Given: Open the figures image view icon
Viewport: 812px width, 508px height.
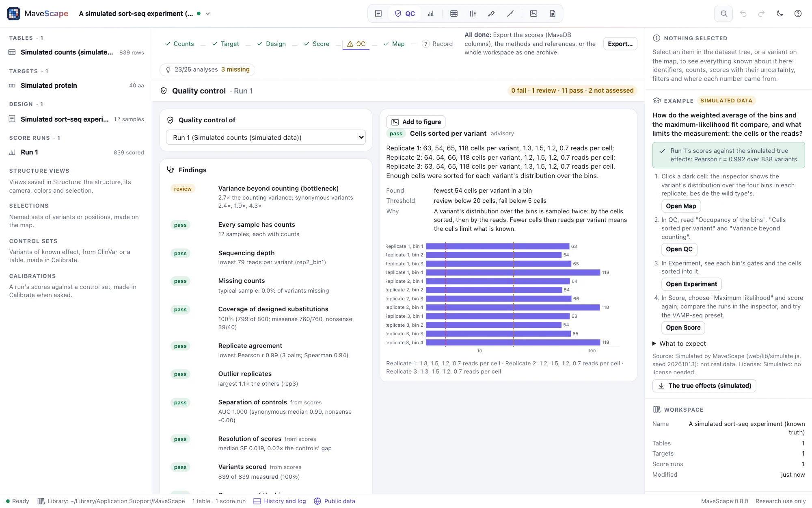Looking at the screenshot, I should 533,13.
